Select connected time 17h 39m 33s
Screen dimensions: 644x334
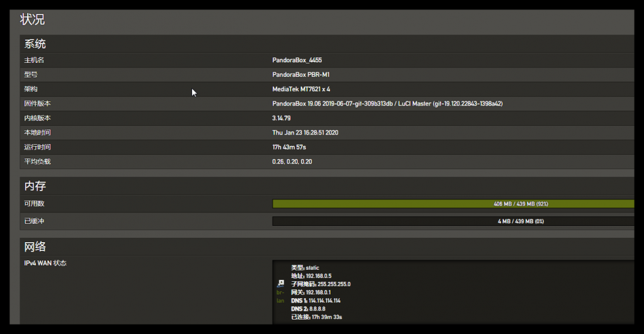(317, 317)
